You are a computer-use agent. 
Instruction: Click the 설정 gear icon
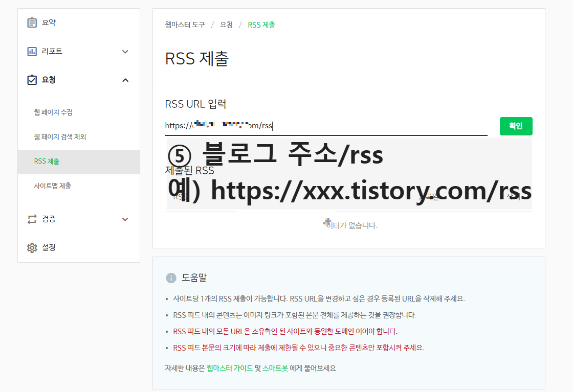click(32, 247)
